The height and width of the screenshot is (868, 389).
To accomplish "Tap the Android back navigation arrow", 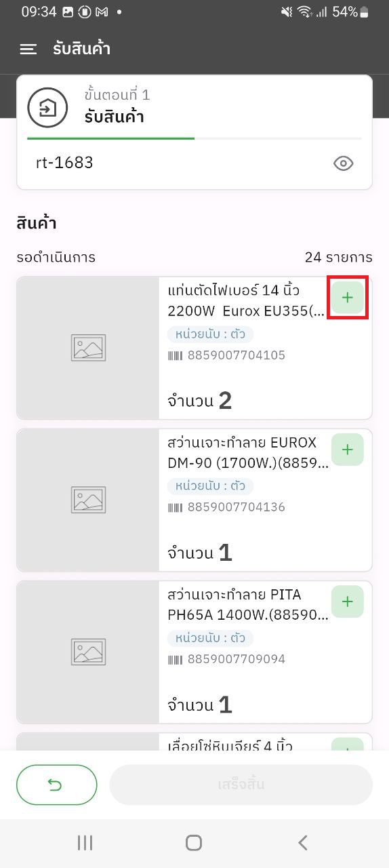I will pos(303,843).
